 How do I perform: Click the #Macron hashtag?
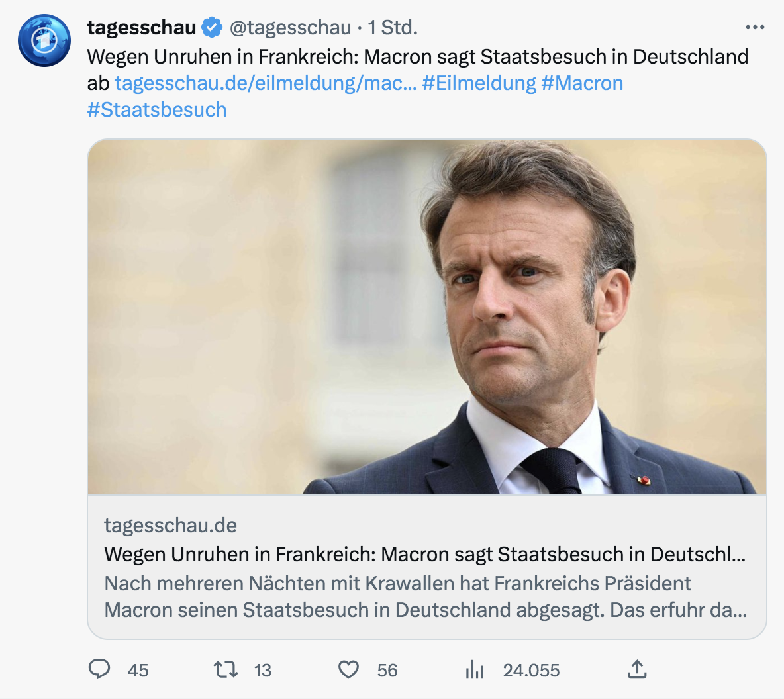point(582,83)
